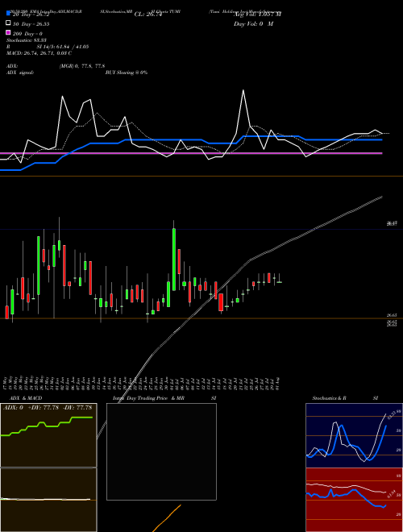Click the 'Day Vol: 0 M' label
The width and height of the screenshot is (403, 532).
(253, 23)
